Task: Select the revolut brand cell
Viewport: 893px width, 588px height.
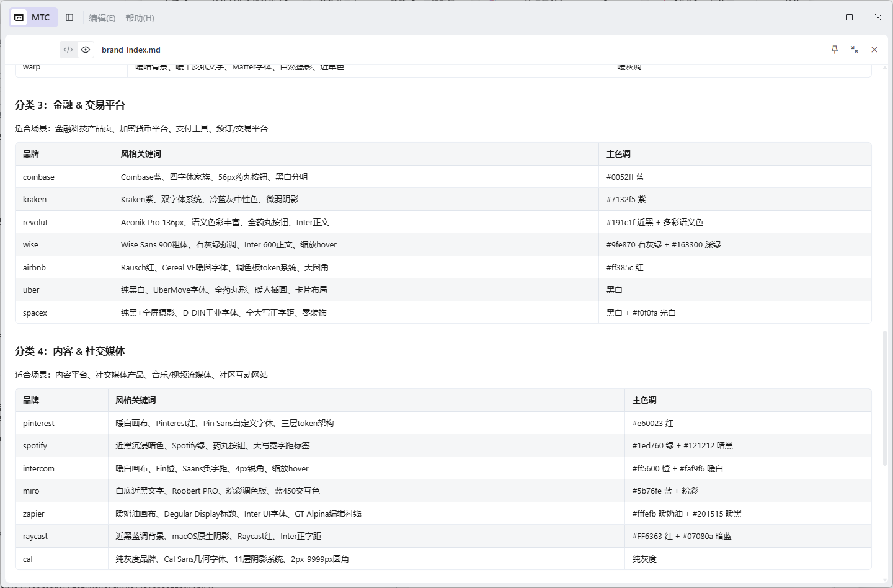Action: [64, 222]
